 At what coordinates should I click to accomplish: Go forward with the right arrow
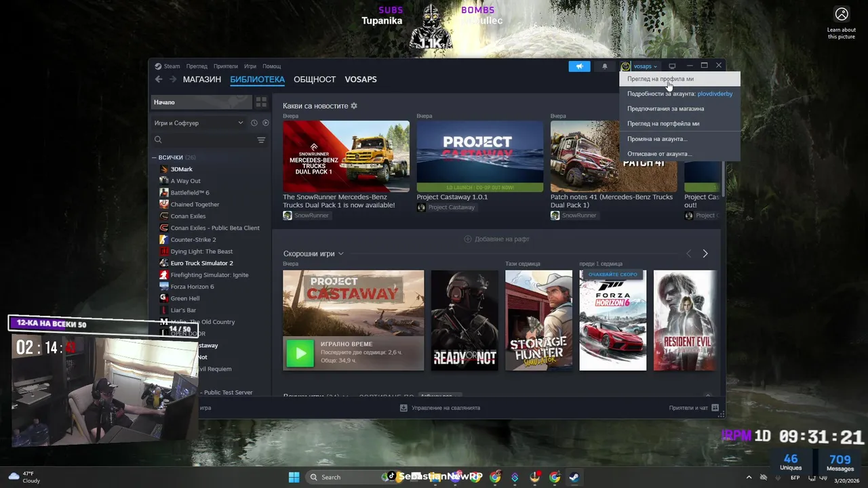click(x=173, y=79)
